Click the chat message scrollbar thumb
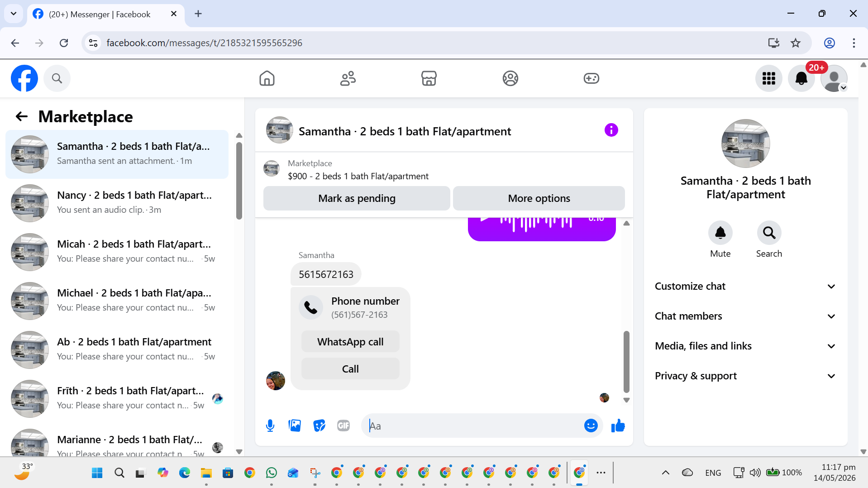 (626, 362)
